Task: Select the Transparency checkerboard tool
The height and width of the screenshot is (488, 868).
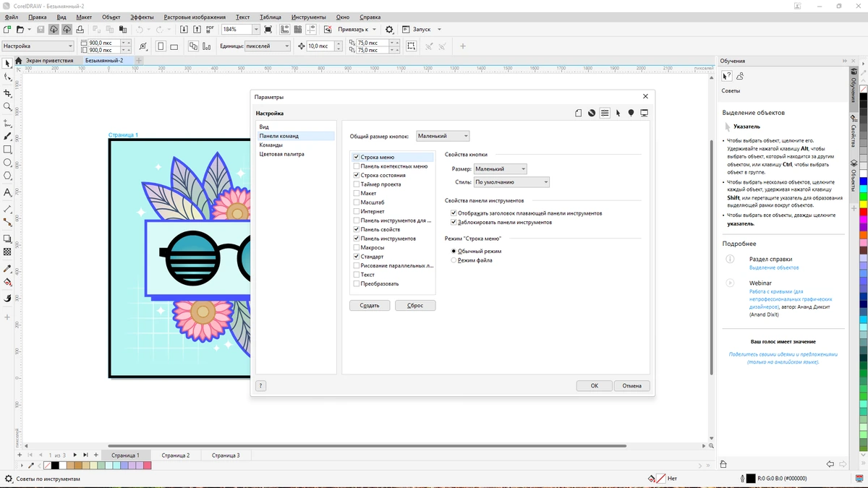Action: point(7,252)
